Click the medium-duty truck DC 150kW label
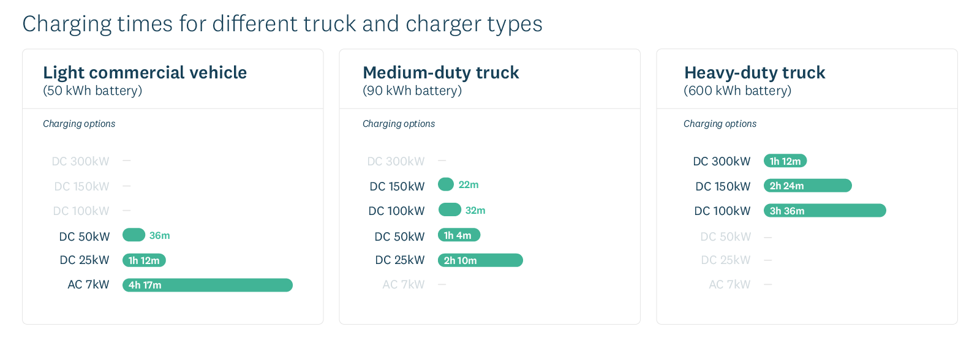Image resolution: width=980 pixels, height=343 pixels. pos(397,186)
